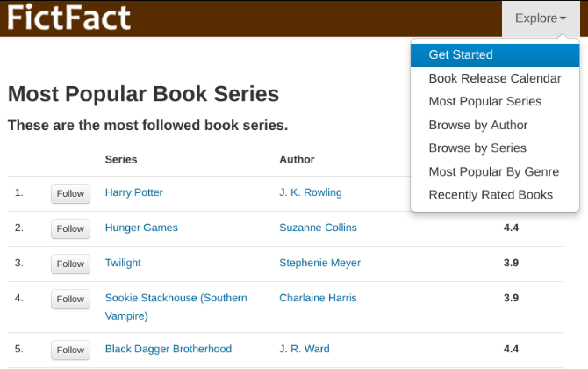Follow the Harry Potter series
588x369 pixels.
[70, 193]
